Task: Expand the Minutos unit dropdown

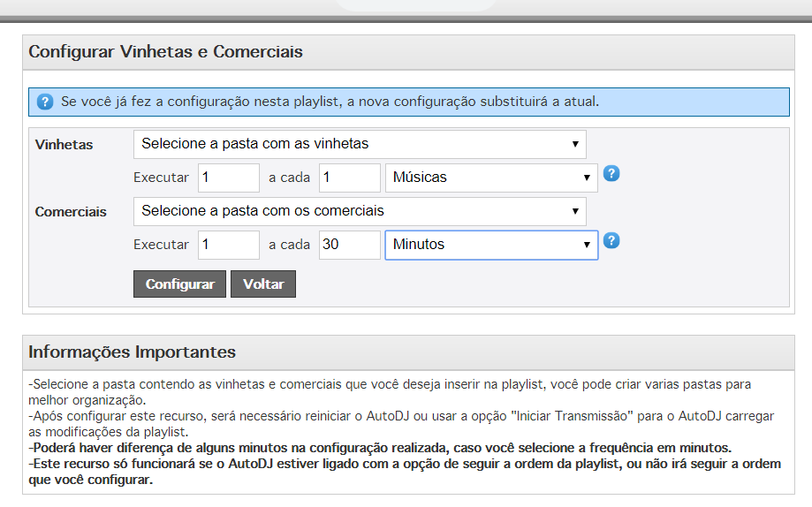Action: click(491, 245)
